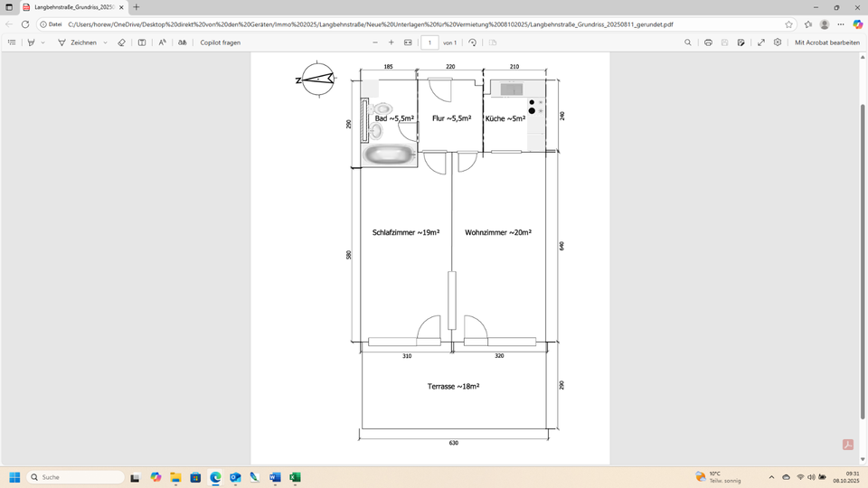Screen dimensions: 868x488
Task: Click the zoom in plus icon
Action: click(x=391, y=42)
